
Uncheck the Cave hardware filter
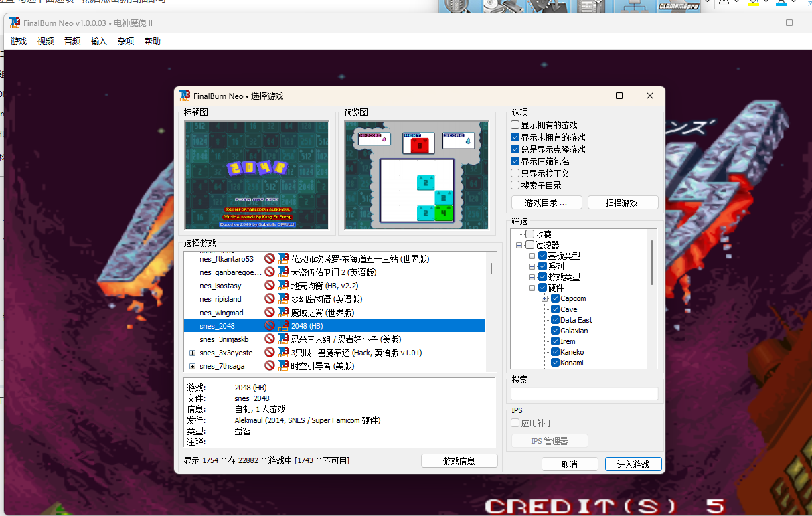(x=555, y=309)
